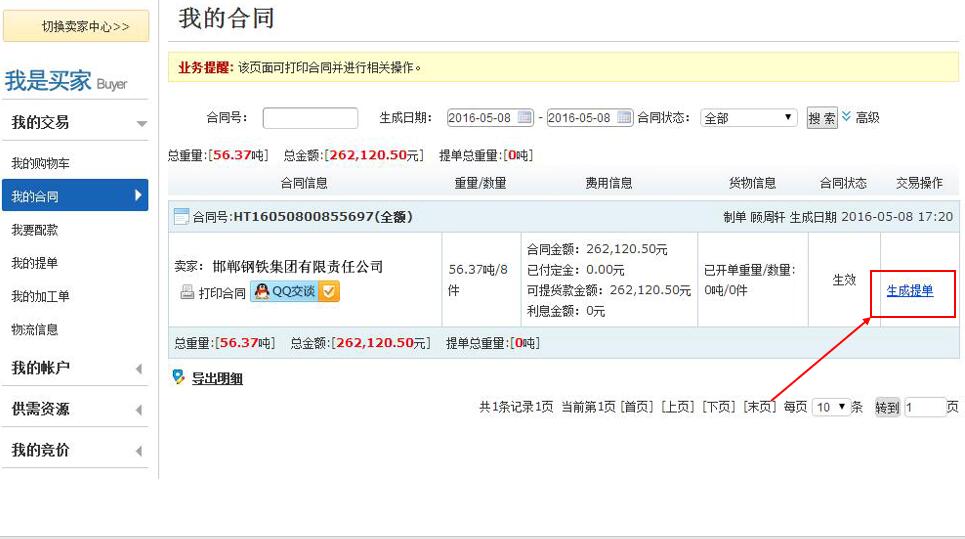Click the QQ penguin chat icon
965x539 pixels.
pyautogui.click(x=262, y=292)
